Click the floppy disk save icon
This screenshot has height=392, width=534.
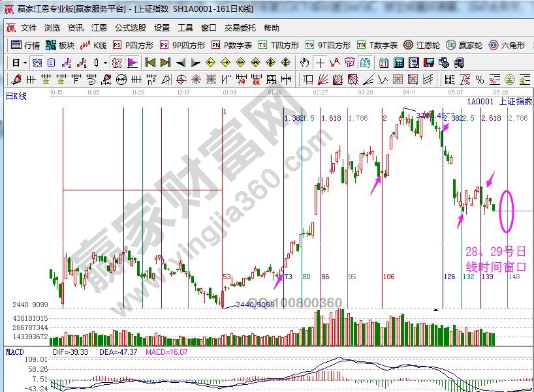429,63
